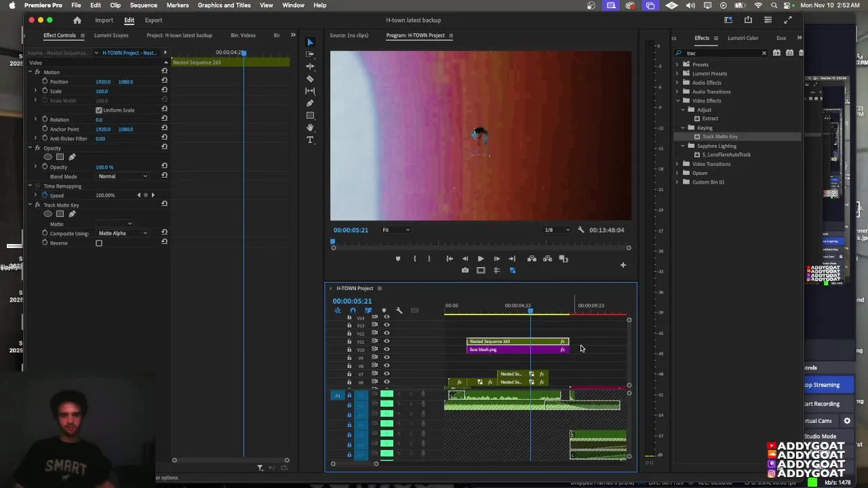Hide track V11 using its eye icon
Viewport: 868px width, 488px height.
point(387,342)
